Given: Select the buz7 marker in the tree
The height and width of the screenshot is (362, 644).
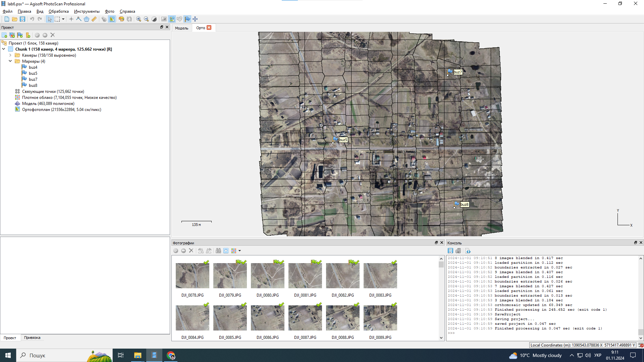Looking at the screenshot, I should click(x=33, y=79).
